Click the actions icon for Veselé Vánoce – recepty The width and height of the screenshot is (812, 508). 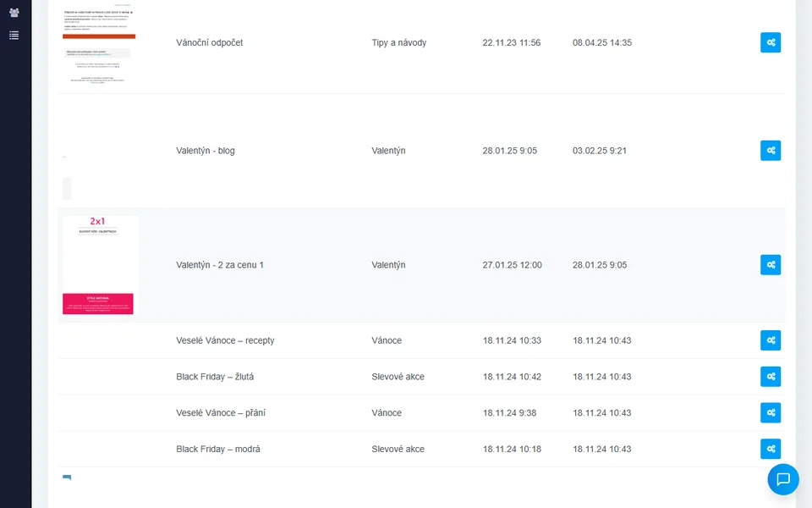771,340
